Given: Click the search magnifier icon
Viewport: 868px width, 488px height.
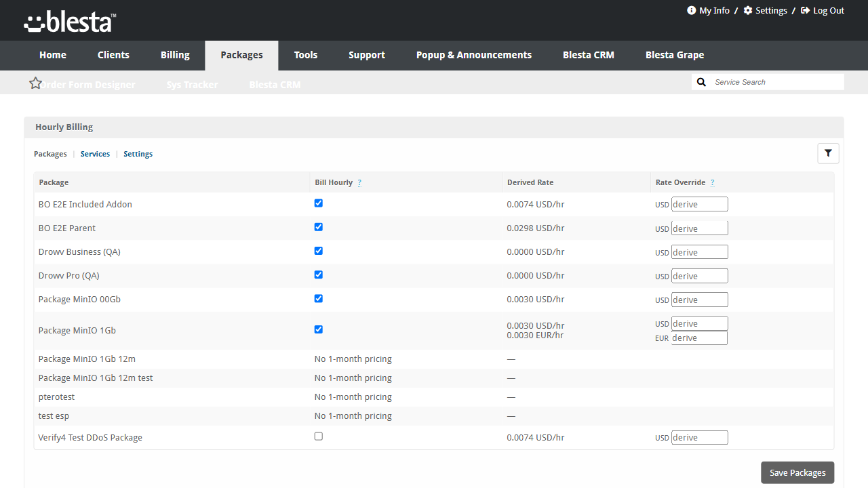Looking at the screenshot, I should coord(702,82).
